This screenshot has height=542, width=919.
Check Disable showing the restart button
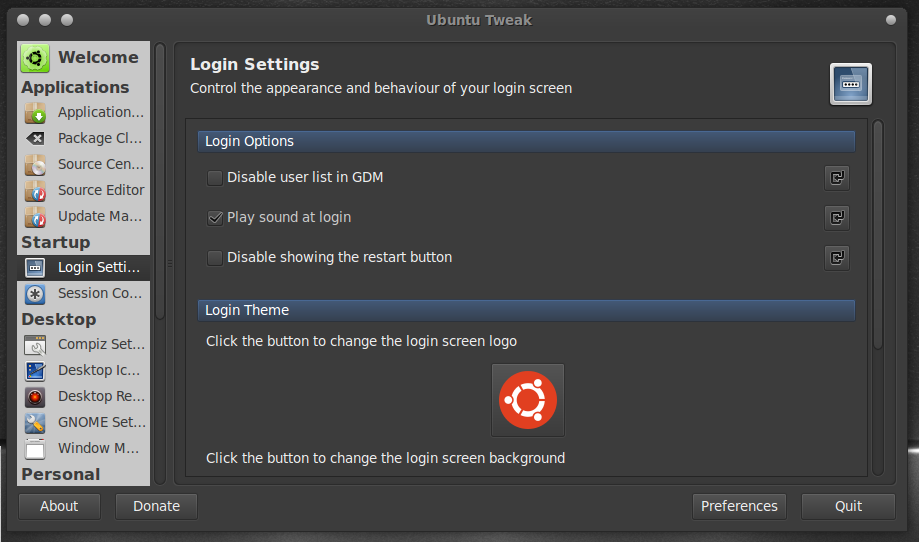point(215,258)
